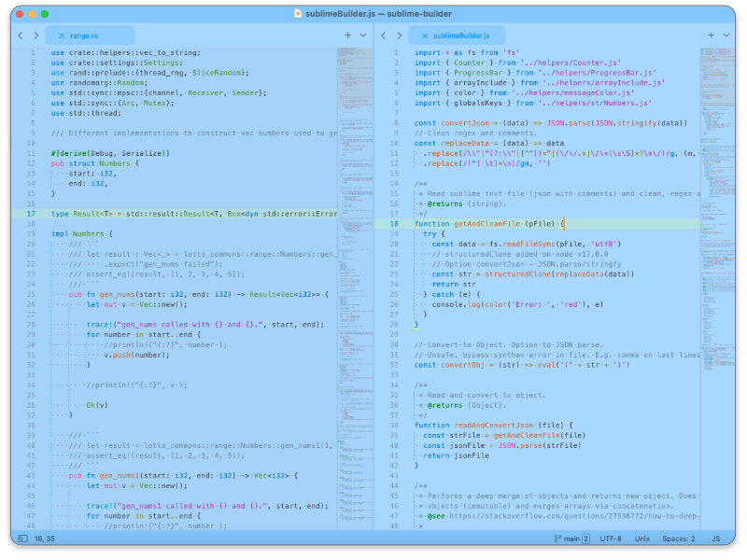Change line endings via Unix status item

[641, 539]
